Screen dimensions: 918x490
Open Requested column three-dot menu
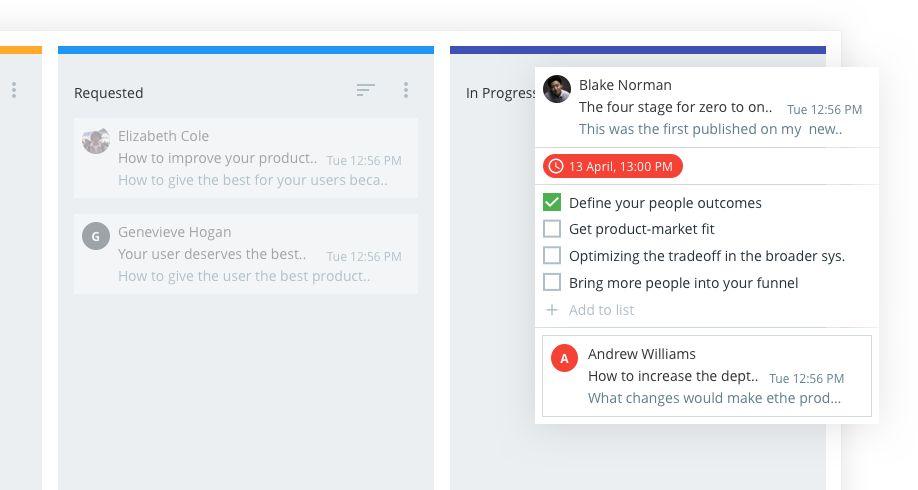pos(405,90)
